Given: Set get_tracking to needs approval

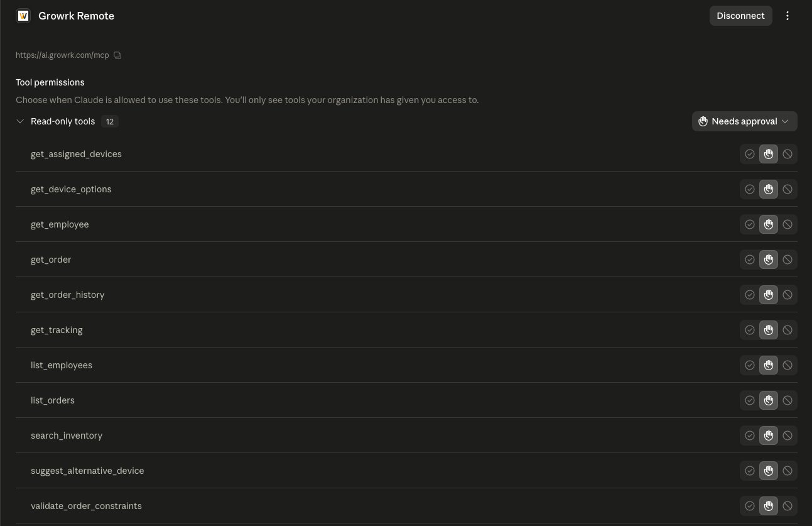Looking at the screenshot, I should point(769,330).
